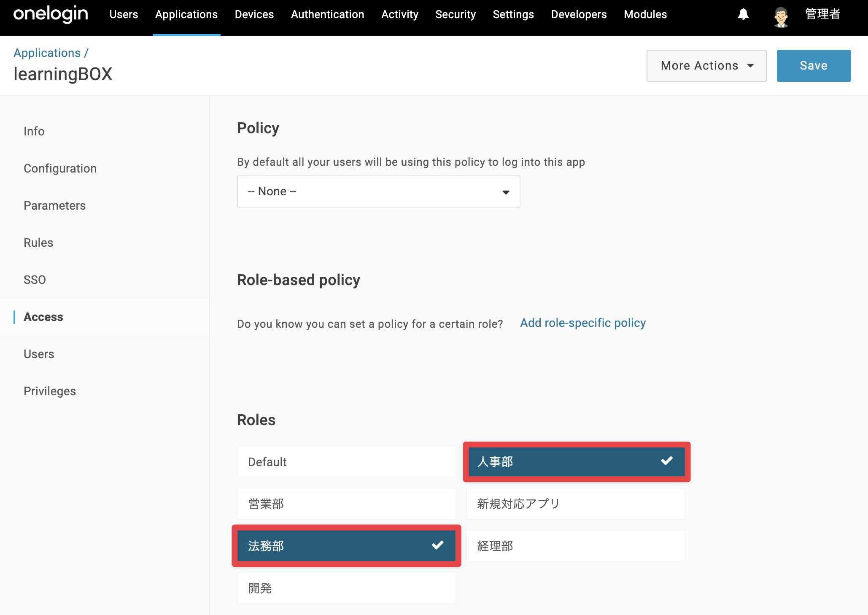Click the OneLogin logo
868x615 pixels.
(x=51, y=14)
